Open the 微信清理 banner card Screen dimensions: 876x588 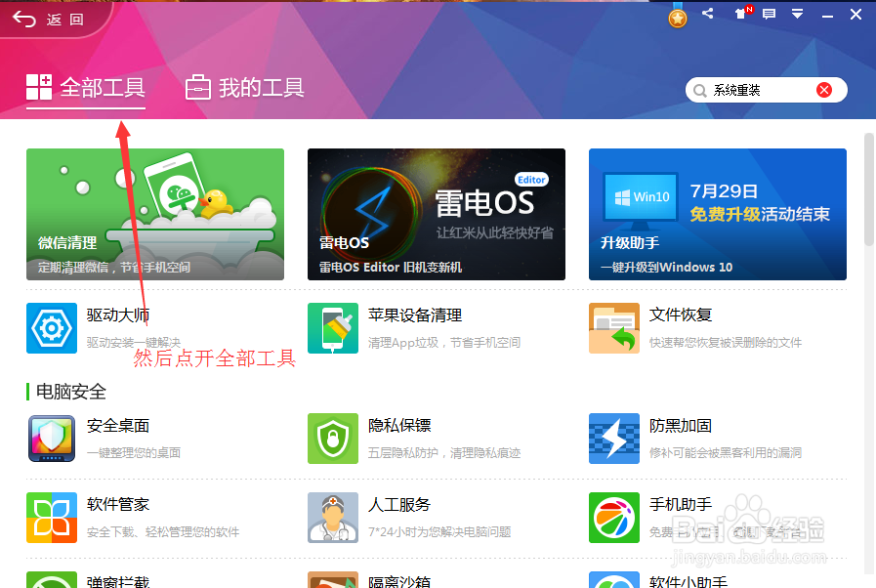tap(155, 214)
